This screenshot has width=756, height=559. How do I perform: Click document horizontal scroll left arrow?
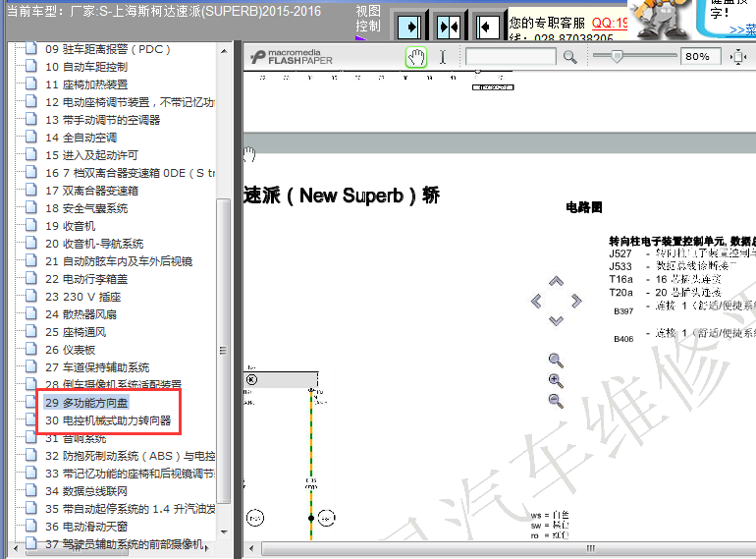[x=251, y=548]
